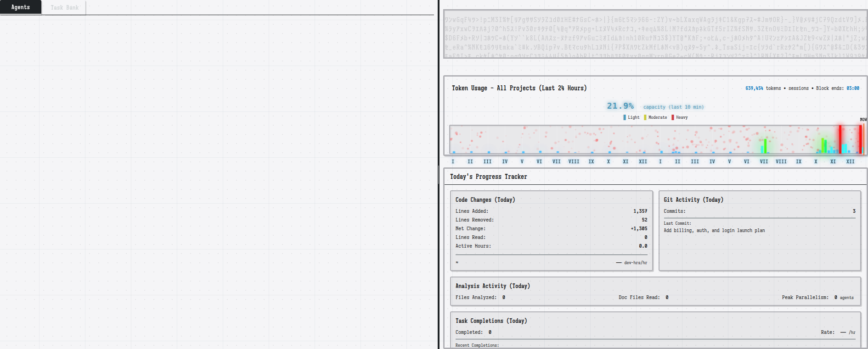
Task: Select the Analysis Activity (Today) heading
Action: coord(492,286)
